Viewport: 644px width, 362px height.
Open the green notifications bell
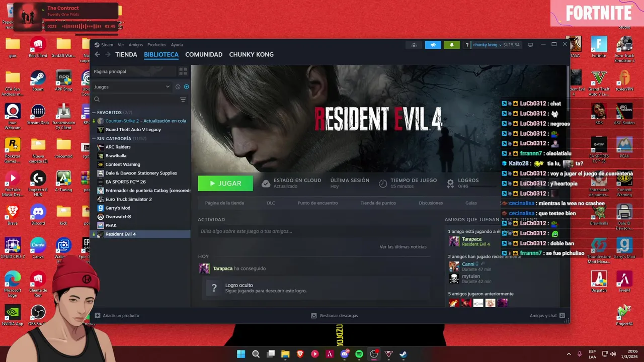pyautogui.click(x=451, y=45)
